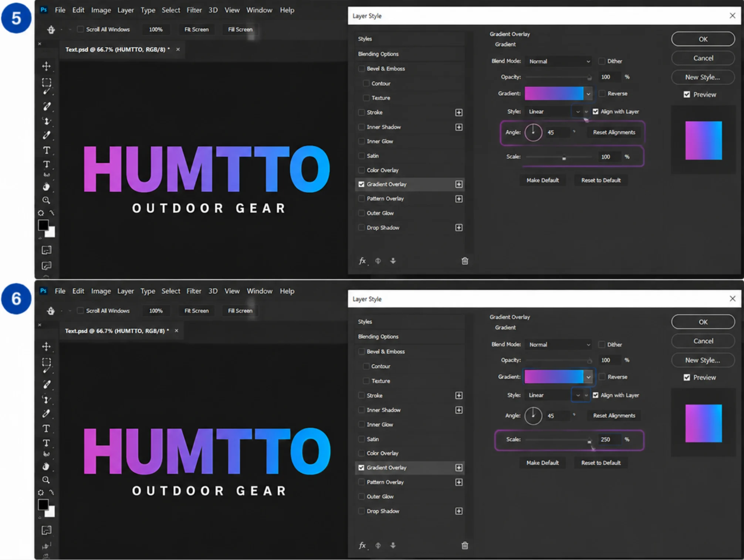
Task: Select the Horizontal Type tool in lower toolbar
Action: (46, 428)
